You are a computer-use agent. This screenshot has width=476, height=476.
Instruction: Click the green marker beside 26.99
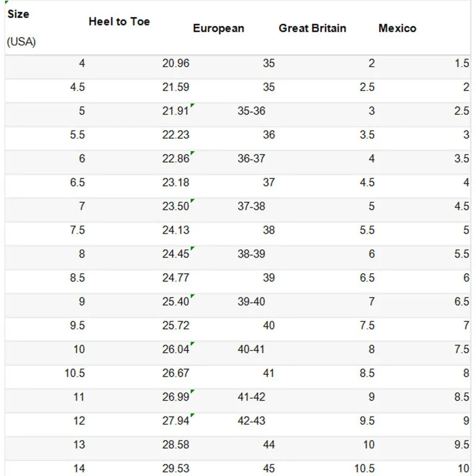click(x=192, y=392)
